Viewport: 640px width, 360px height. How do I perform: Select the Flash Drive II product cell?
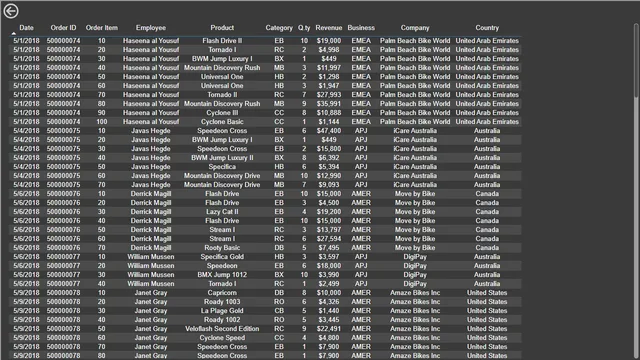[x=222, y=41]
